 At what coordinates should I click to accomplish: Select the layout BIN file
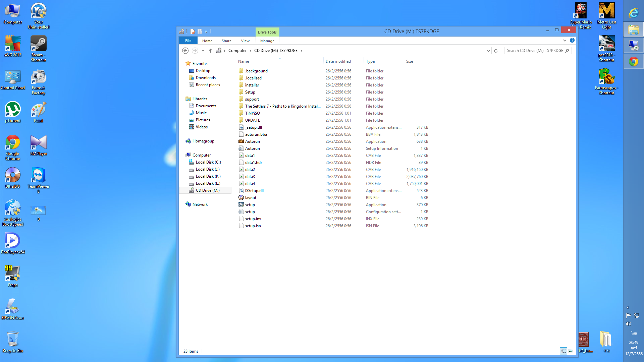pyautogui.click(x=250, y=198)
